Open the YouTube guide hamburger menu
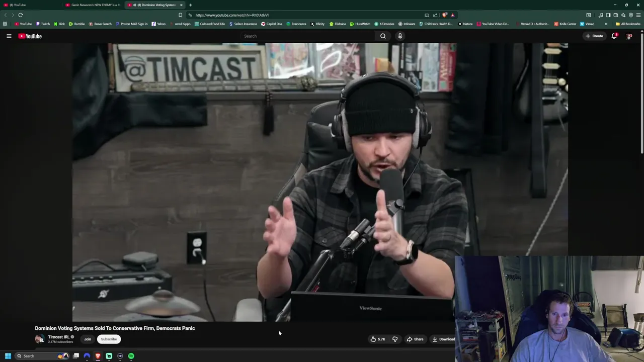Image resolution: width=644 pixels, height=362 pixels. pos(9,36)
